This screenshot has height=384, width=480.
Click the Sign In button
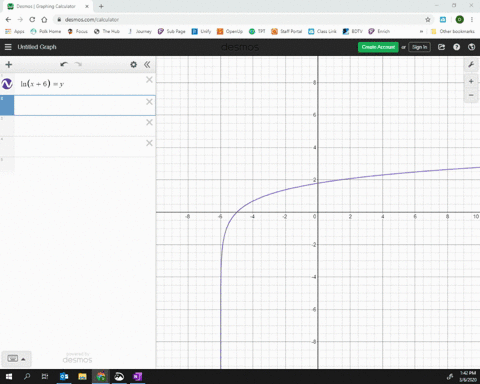tap(419, 47)
